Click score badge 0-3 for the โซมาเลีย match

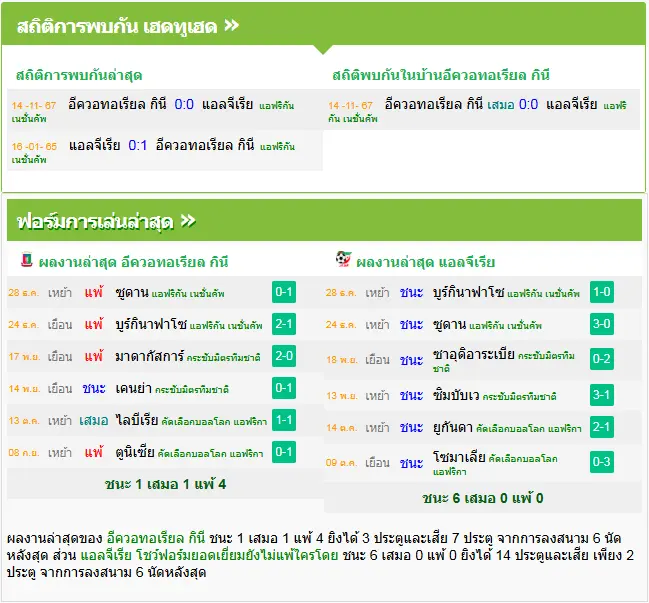point(602,462)
